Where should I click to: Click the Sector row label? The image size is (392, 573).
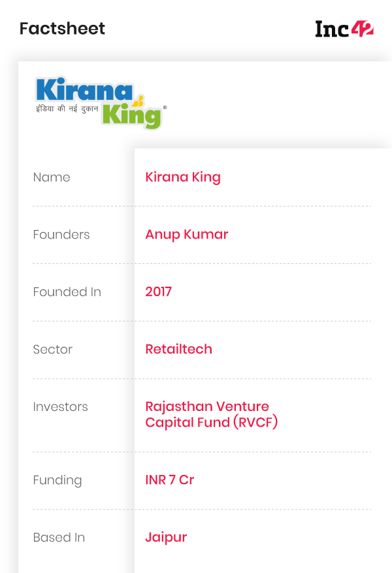click(53, 350)
